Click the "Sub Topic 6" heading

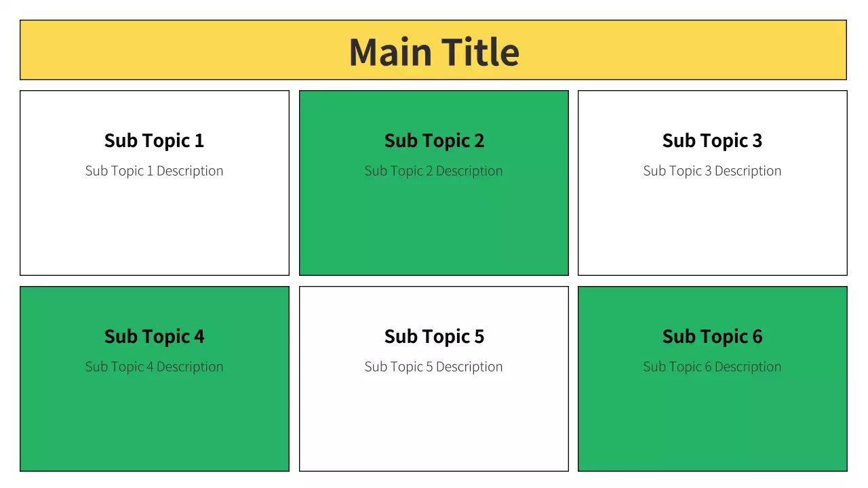click(x=712, y=336)
